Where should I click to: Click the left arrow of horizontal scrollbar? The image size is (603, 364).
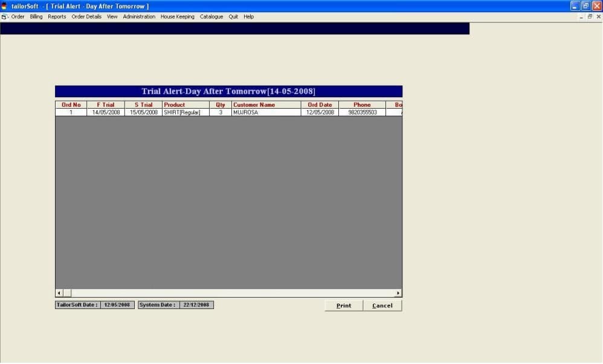click(59, 293)
